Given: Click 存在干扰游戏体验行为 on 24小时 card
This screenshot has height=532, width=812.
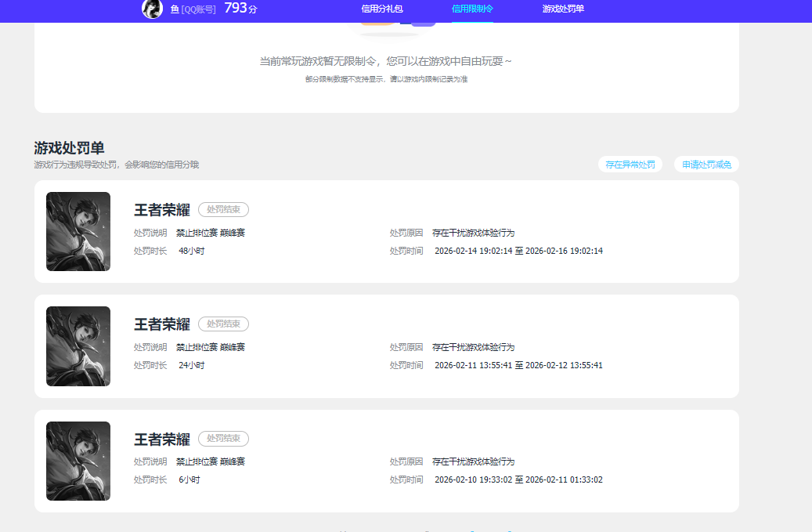Looking at the screenshot, I should (x=473, y=347).
